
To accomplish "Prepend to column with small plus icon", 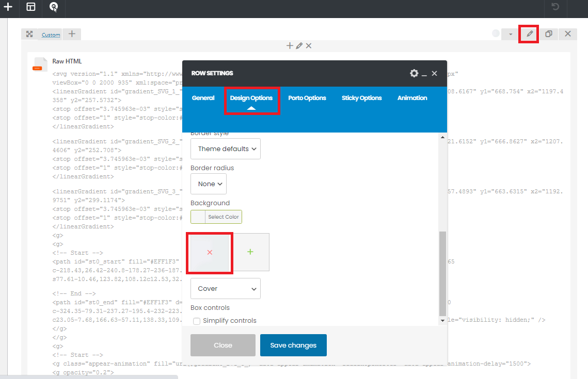I will [290, 46].
